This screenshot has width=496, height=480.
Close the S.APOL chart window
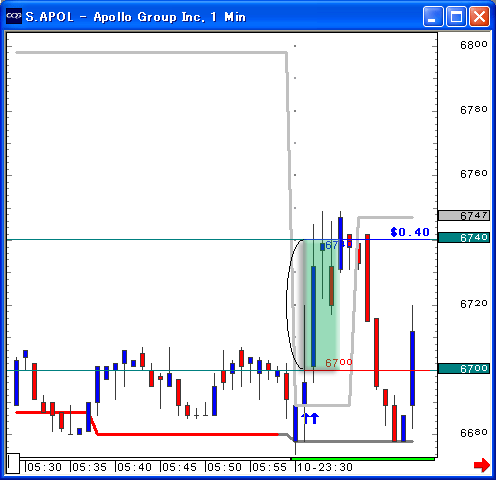tap(479, 16)
